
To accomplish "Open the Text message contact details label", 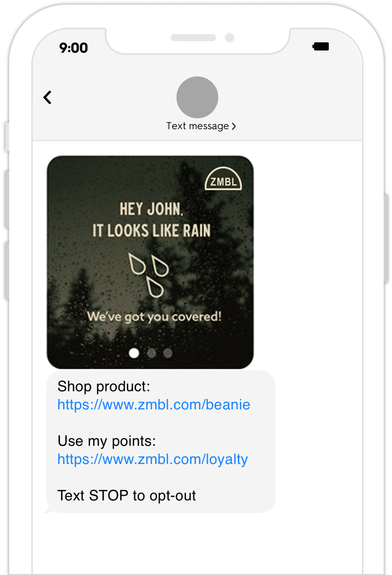I will pos(198,126).
